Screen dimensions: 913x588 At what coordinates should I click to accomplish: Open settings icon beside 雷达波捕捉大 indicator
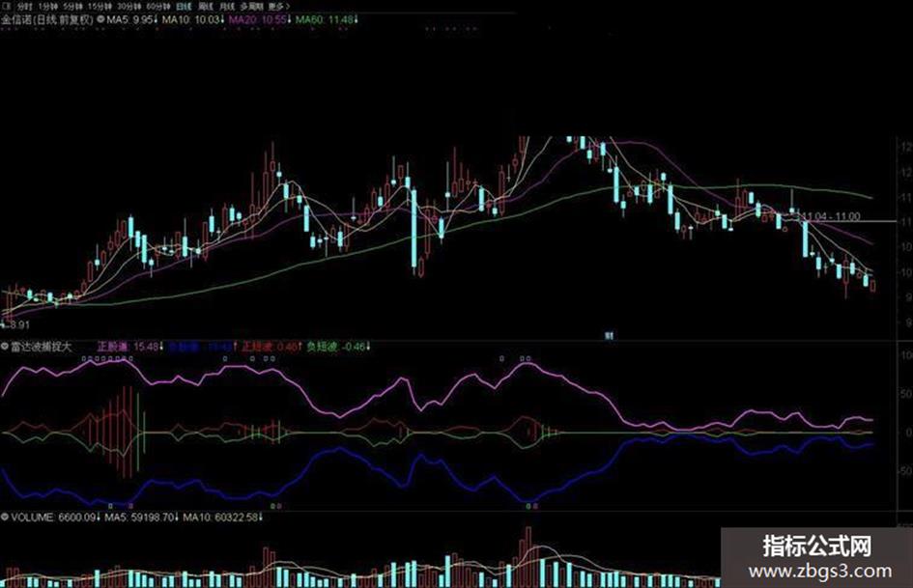click(5, 347)
